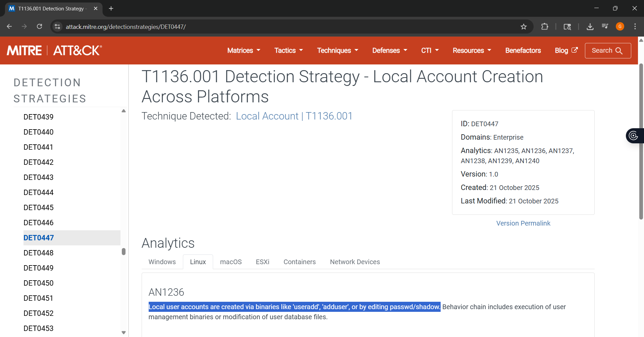This screenshot has height=337, width=644.
Task: Open the Benefactors page
Action: click(x=523, y=50)
